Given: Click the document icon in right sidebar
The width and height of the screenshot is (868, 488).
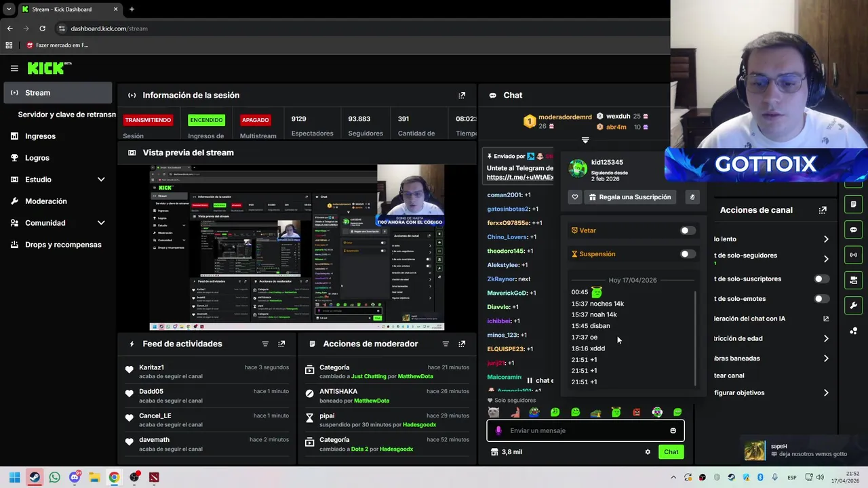Looking at the screenshot, I should (x=853, y=204).
